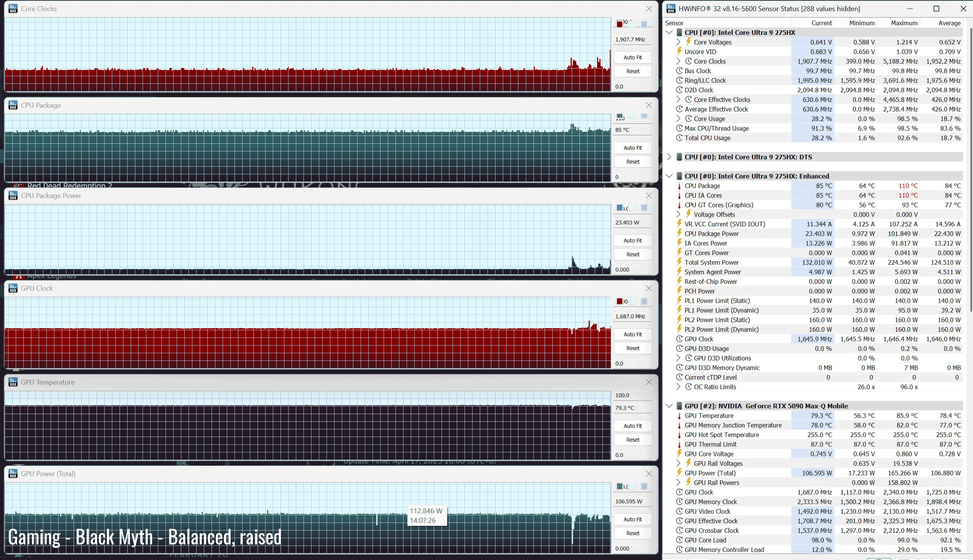973x560 pixels.
Task: Click the clock icon beside GPU Core Load
Action: coord(679,540)
